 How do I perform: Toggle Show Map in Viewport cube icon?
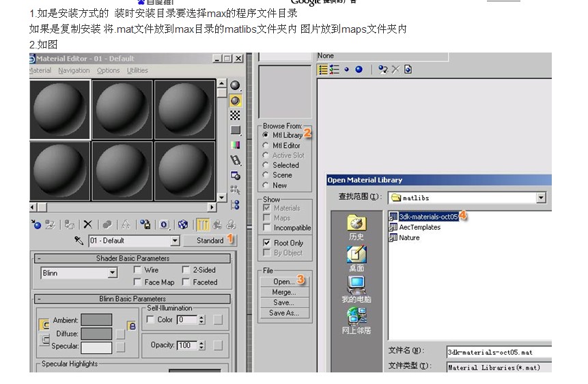(x=182, y=224)
